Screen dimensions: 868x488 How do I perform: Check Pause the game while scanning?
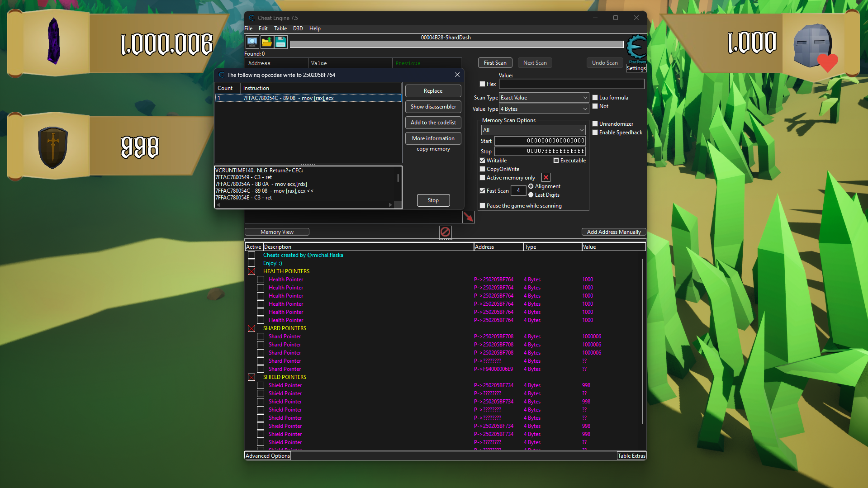click(x=482, y=206)
